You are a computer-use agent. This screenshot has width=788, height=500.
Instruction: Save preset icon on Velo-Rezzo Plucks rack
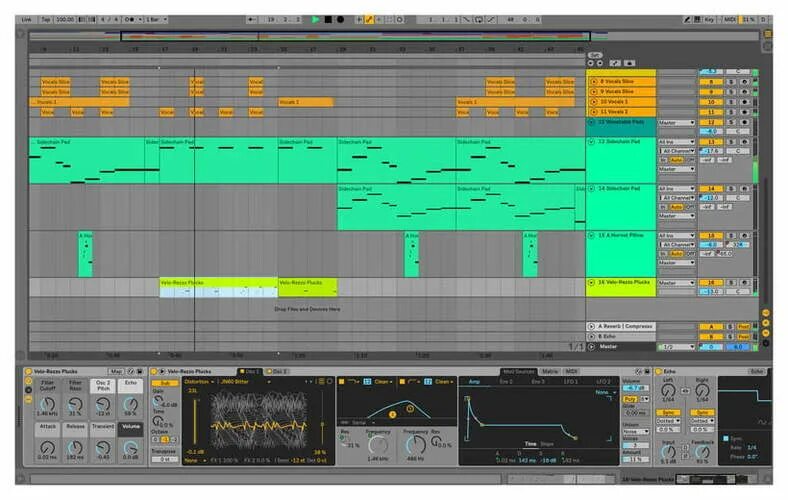tap(140, 372)
